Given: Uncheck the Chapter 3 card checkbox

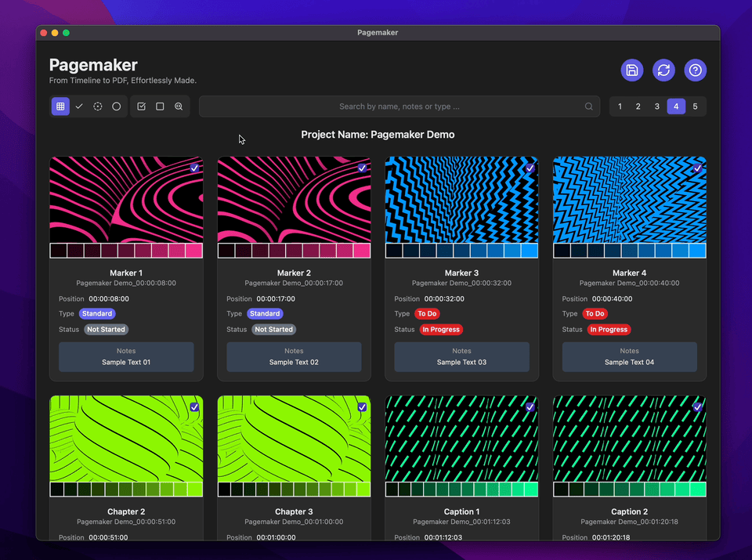Looking at the screenshot, I should (362, 406).
